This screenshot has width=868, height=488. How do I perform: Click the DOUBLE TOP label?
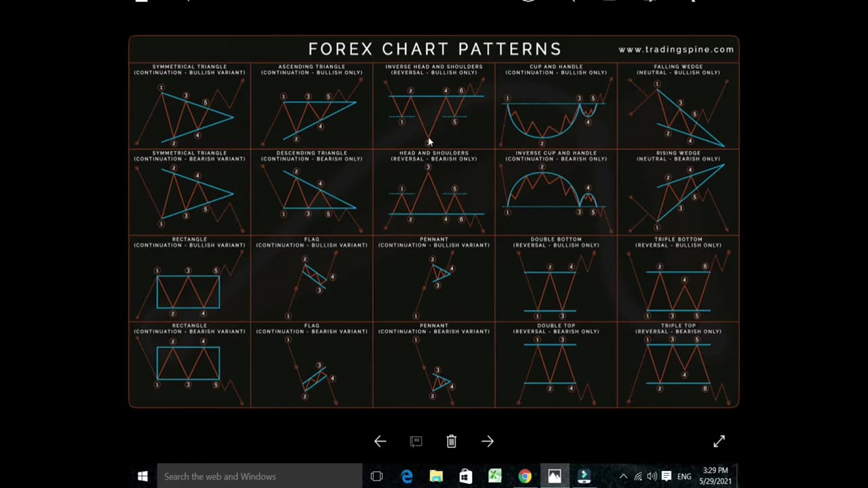coord(556,326)
